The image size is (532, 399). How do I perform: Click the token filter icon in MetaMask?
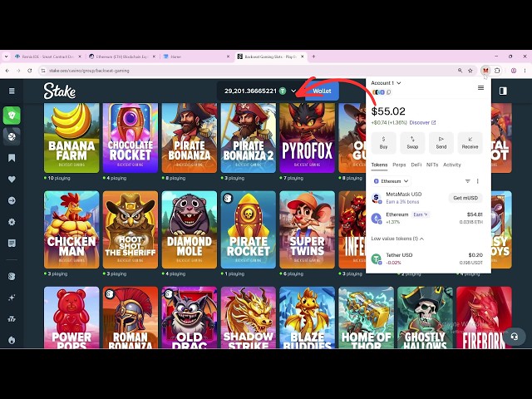pos(467,181)
